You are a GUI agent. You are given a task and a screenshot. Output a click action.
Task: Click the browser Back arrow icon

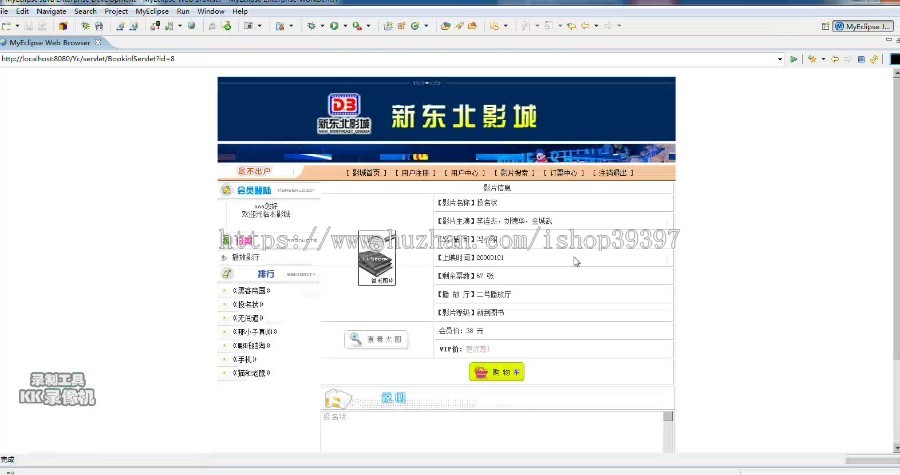point(836,59)
